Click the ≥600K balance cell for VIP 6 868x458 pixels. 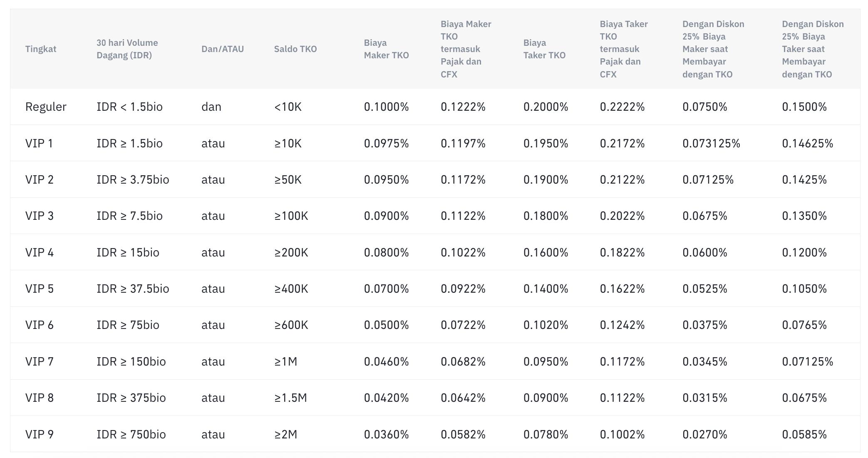click(x=291, y=325)
